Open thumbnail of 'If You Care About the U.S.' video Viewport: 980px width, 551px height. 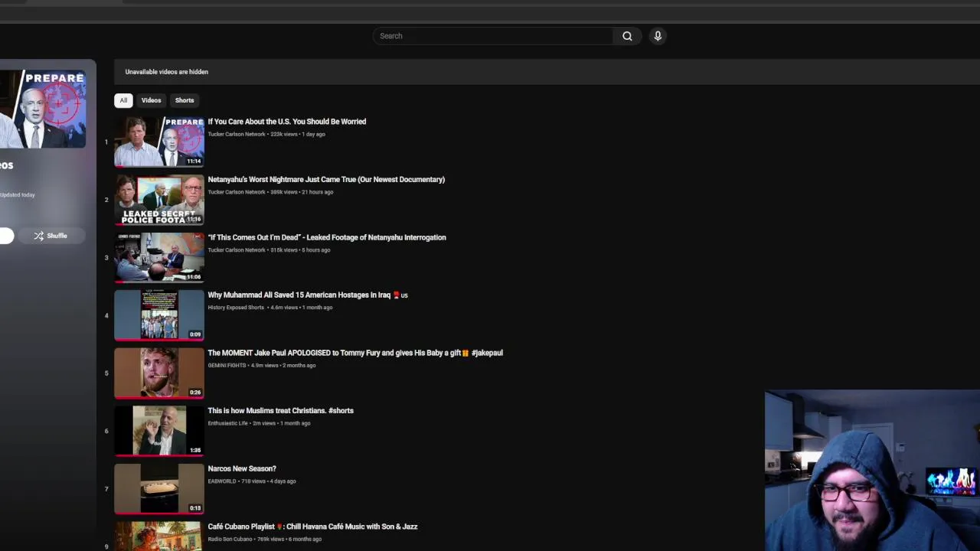(x=159, y=142)
